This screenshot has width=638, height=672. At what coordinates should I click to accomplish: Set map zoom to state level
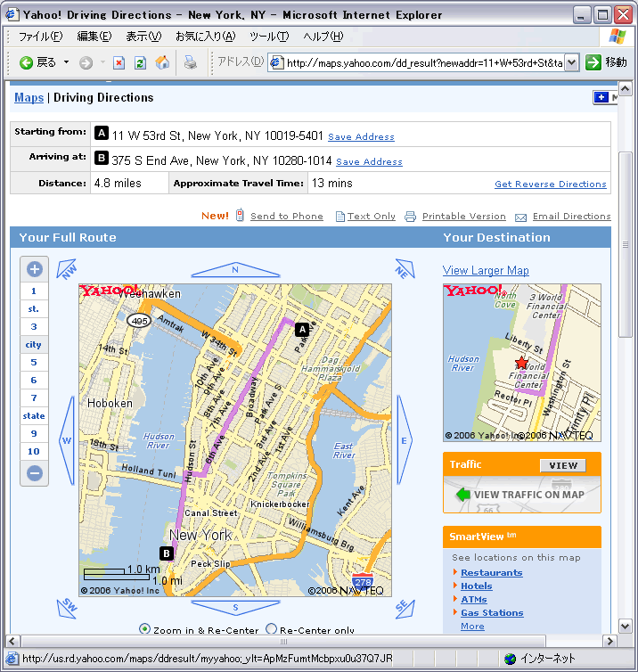coord(34,415)
